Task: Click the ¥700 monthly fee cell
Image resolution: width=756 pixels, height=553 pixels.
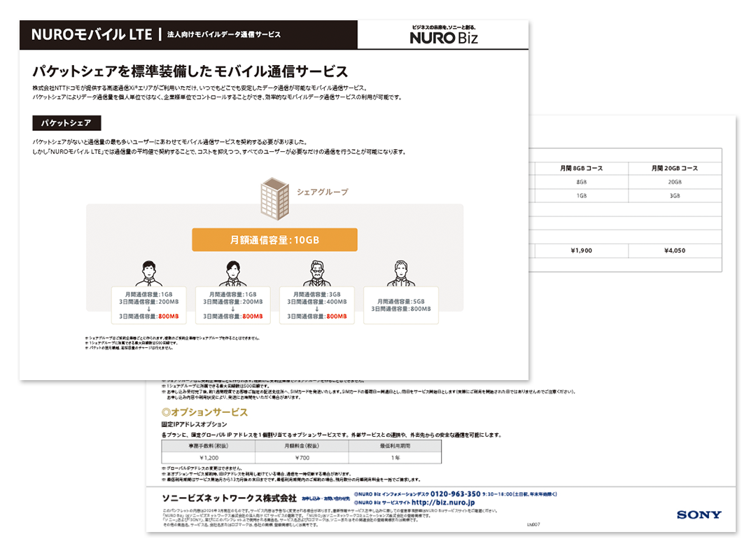Action: click(x=302, y=458)
